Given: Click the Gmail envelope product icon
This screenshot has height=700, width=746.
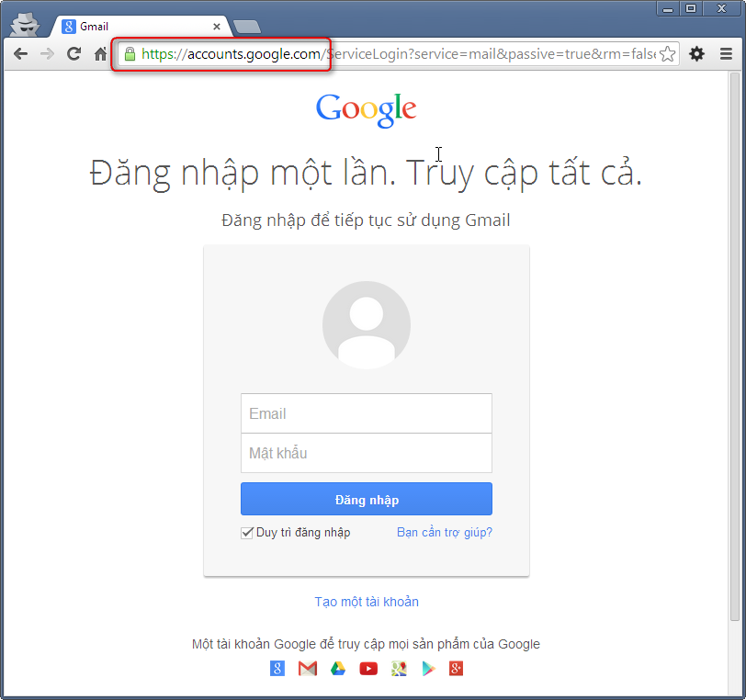Looking at the screenshot, I should [x=308, y=669].
